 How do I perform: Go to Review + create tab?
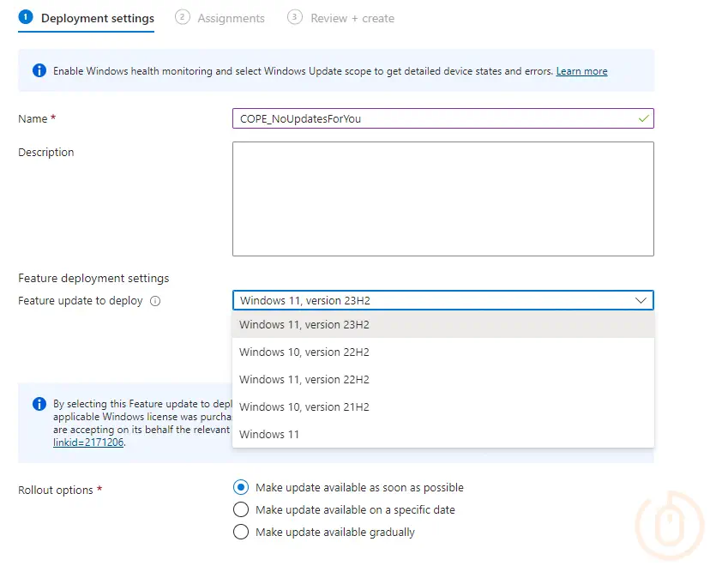click(352, 18)
